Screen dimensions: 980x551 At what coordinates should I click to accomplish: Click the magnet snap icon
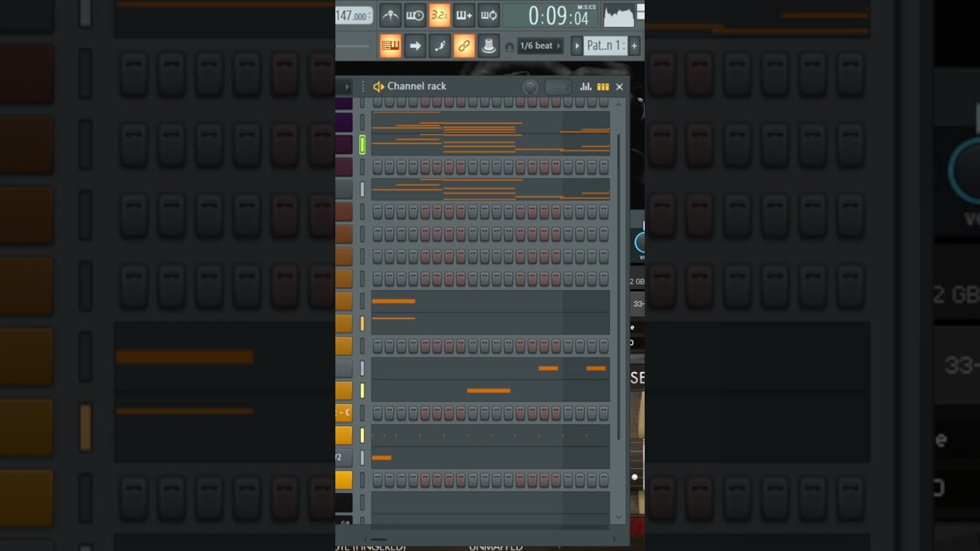tap(510, 47)
